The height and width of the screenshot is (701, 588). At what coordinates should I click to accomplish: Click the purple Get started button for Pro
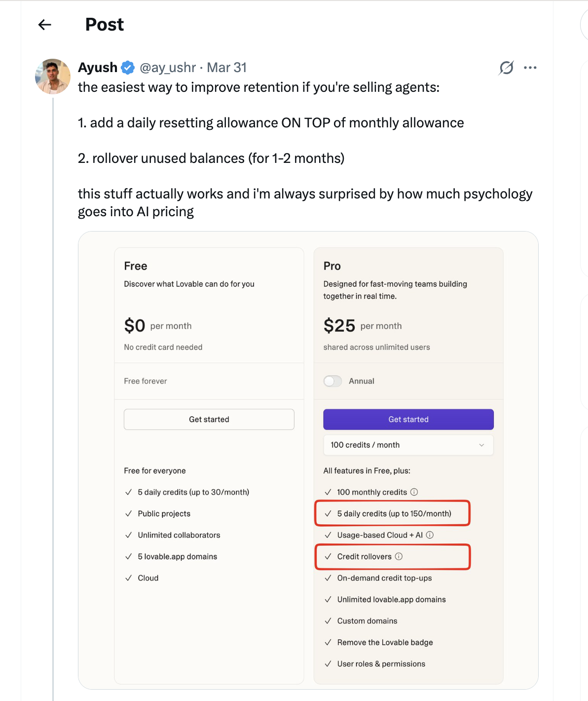[408, 419]
